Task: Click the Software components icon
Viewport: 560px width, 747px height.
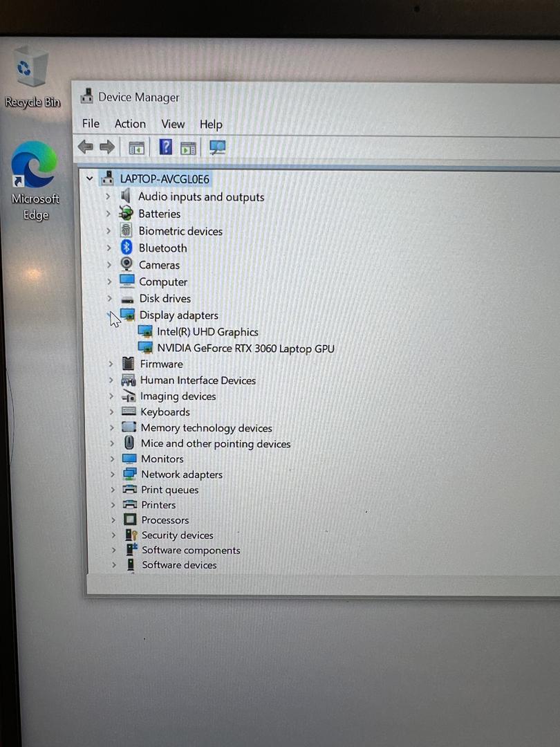Action: point(131,549)
